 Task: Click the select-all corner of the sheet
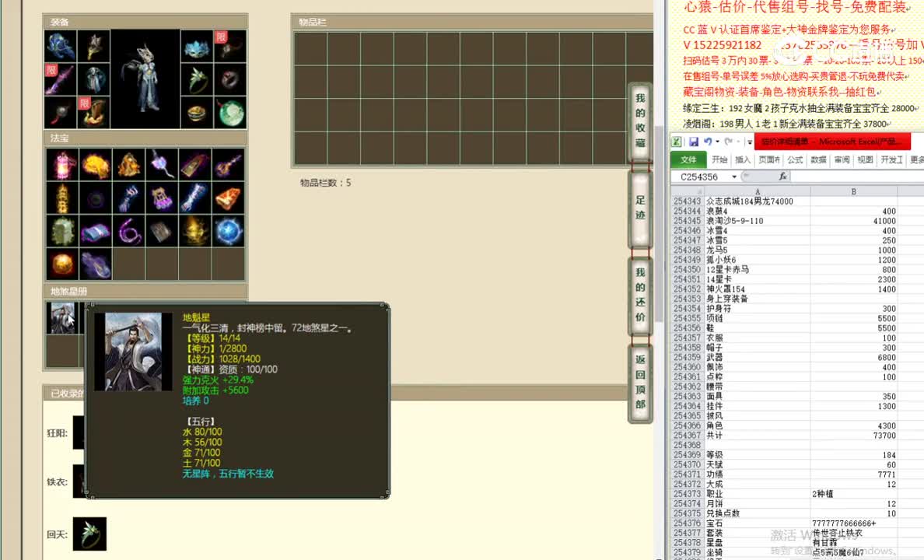[x=688, y=191]
